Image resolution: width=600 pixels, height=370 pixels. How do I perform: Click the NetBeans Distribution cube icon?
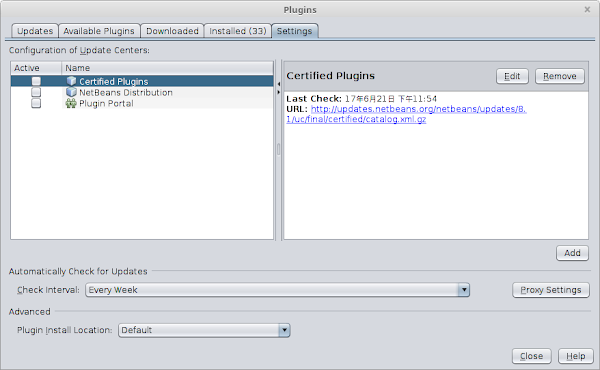(x=71, y=92)
